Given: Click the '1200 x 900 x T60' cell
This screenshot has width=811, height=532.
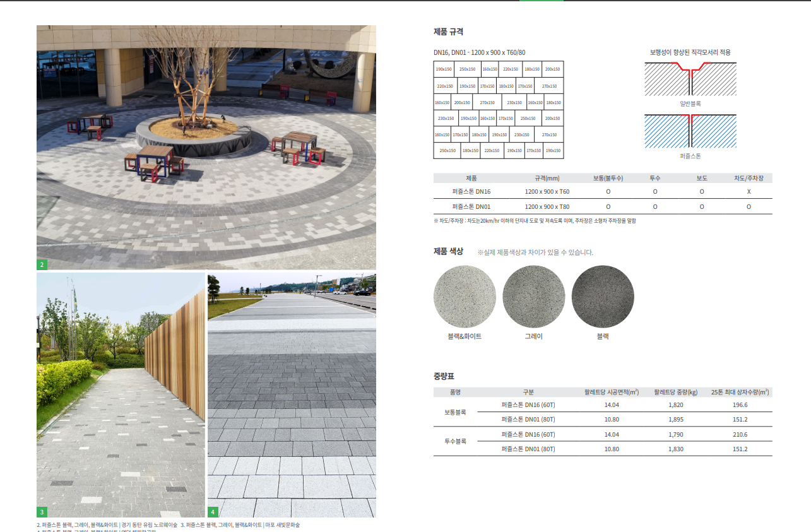Looking at the screenshot, I should click(547, 191).
